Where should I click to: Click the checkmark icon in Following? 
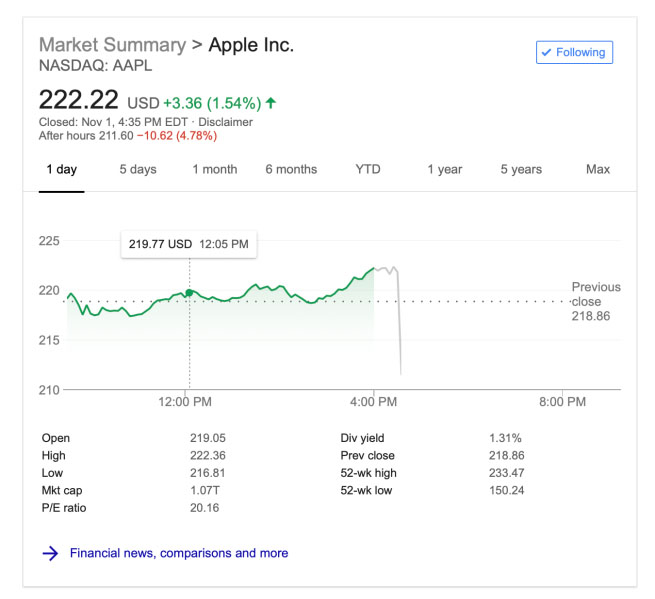coord(546,52)
